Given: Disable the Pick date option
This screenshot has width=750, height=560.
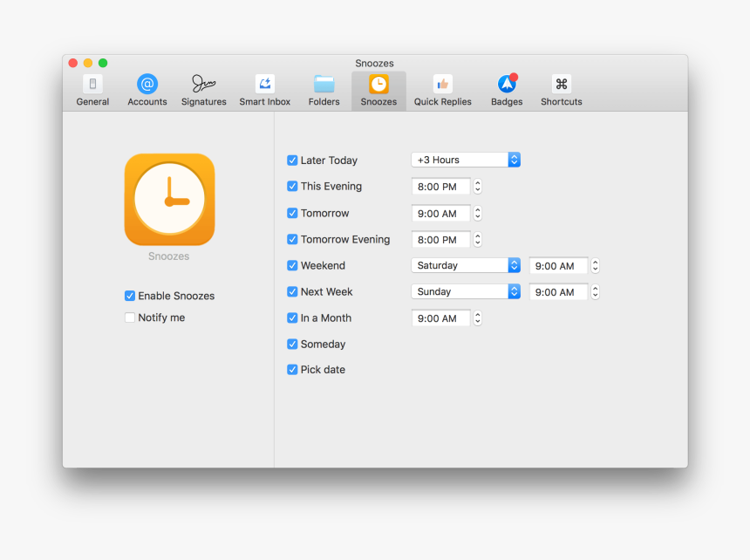Looking at the screenshot, I should click(292, 369).
